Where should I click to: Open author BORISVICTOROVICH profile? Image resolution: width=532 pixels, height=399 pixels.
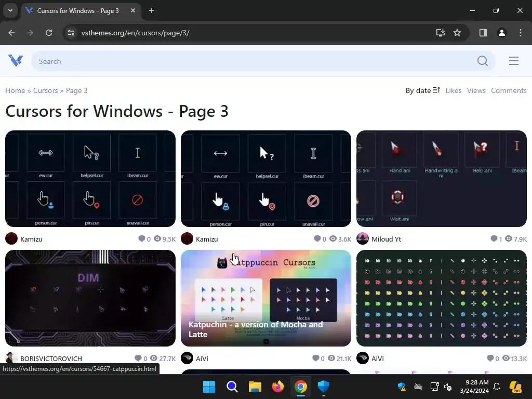coord(51,358)
